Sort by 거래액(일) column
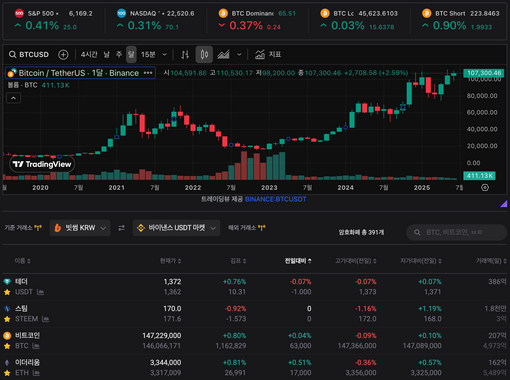The image size is (510, 380). [x=491, y=261]
